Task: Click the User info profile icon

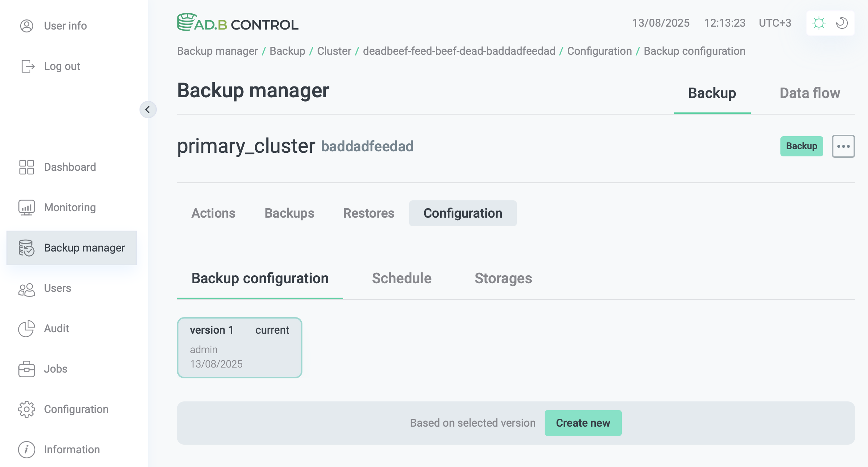Action: click(26, 26)
